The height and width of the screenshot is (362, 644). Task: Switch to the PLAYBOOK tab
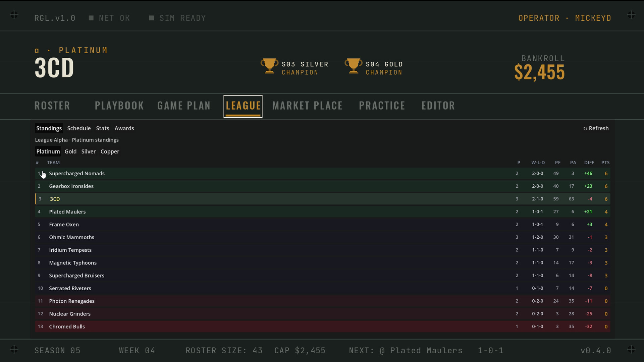[119, 106]
